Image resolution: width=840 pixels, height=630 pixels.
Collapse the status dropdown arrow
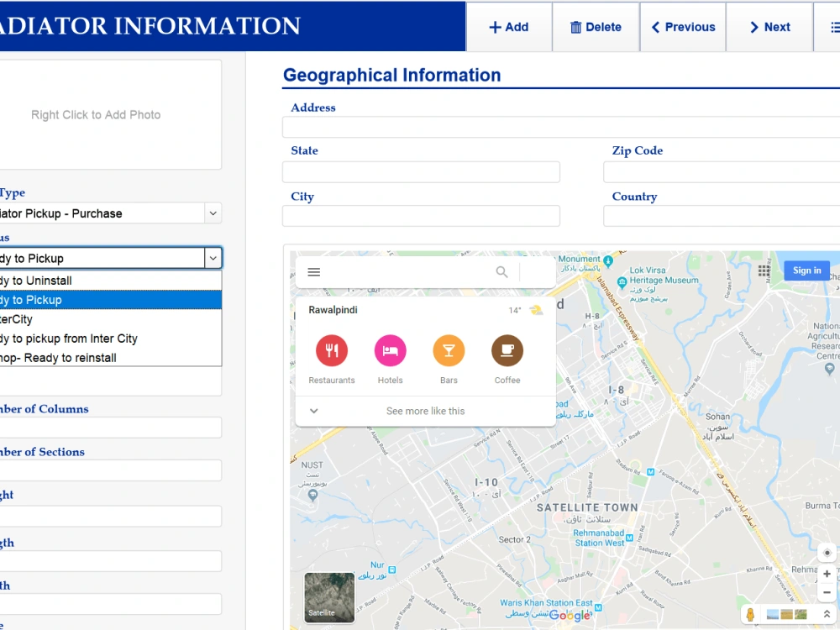tap(213, 258)
